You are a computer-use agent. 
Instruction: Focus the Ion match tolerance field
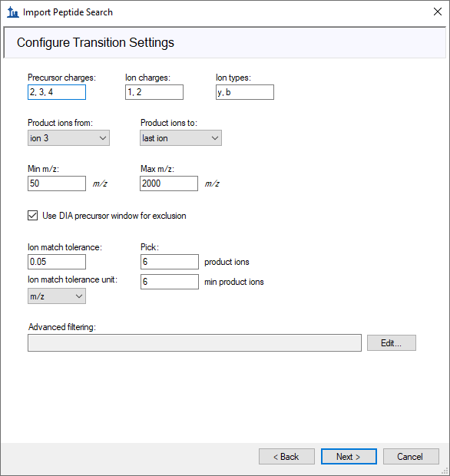[x=57, y=262]
